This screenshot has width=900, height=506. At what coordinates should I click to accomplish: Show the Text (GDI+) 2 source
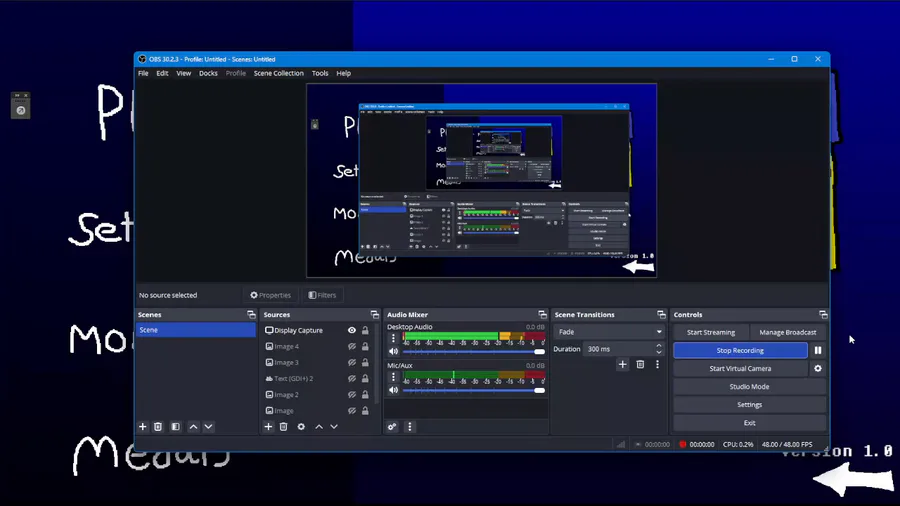352,379
